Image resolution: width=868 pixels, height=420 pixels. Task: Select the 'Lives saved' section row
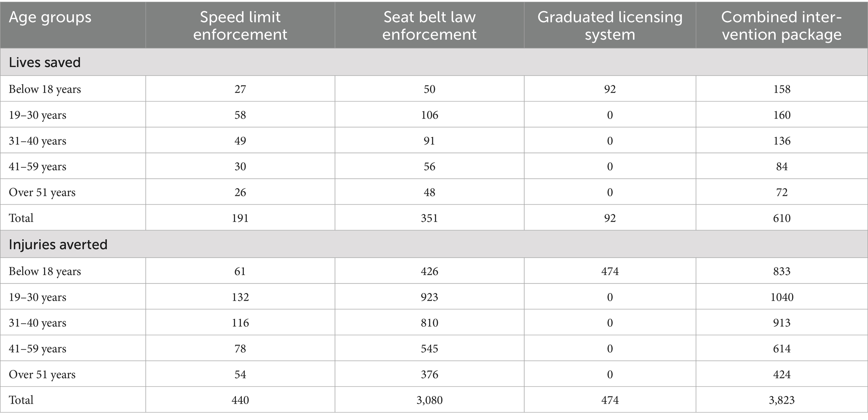click(x=434, y=62)
